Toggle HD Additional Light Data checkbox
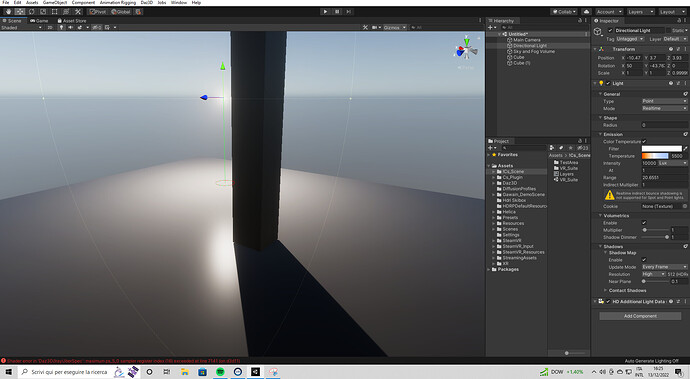 coord(608,302)
